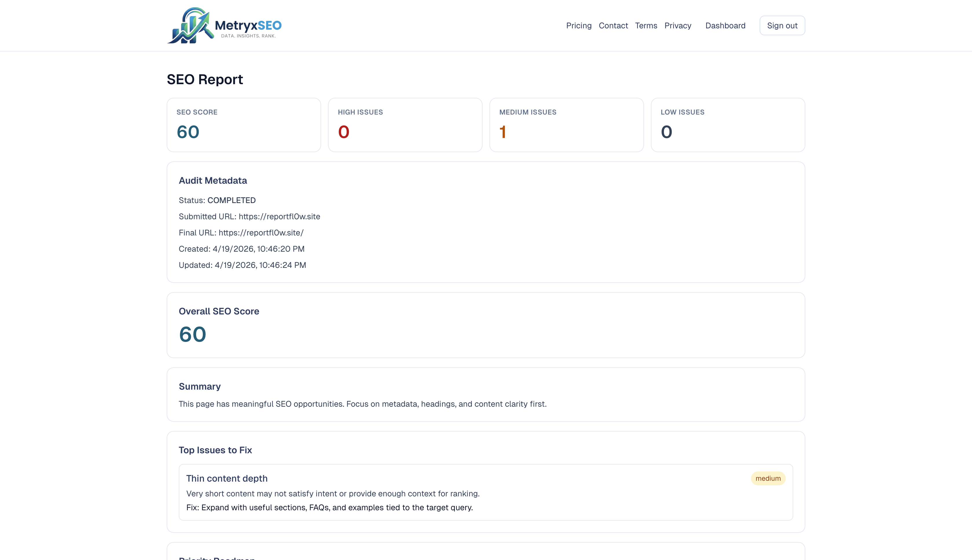Open the Pricing page
972x560 pixels.
pos(579,25)
